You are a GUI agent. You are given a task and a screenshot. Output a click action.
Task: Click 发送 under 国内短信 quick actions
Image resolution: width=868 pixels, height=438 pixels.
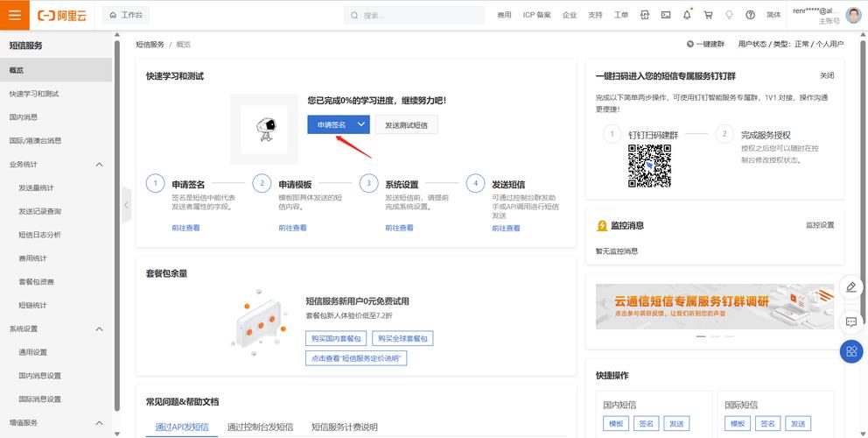tap(676, 424)
